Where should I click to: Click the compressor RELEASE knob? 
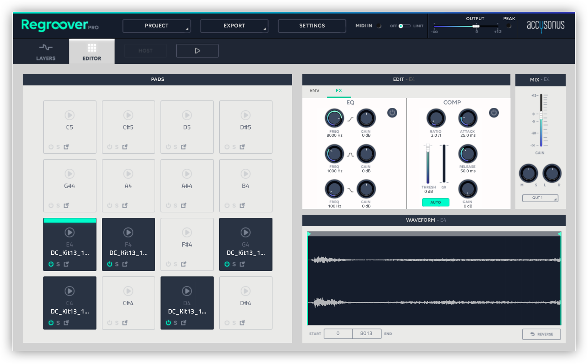click(467, 154)
